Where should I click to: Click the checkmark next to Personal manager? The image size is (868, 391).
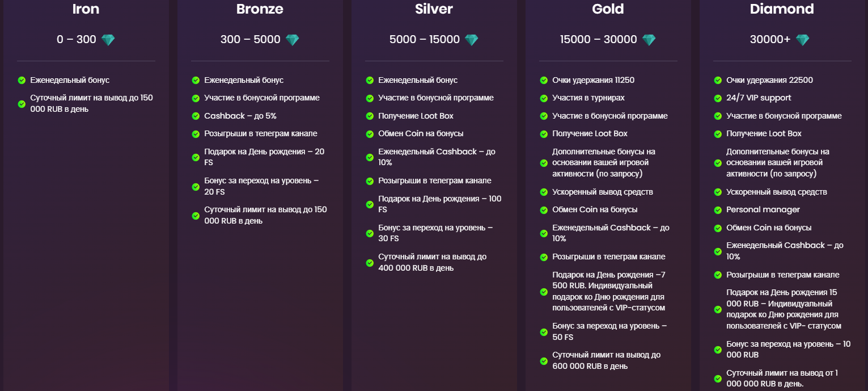[x=718, y=210]
